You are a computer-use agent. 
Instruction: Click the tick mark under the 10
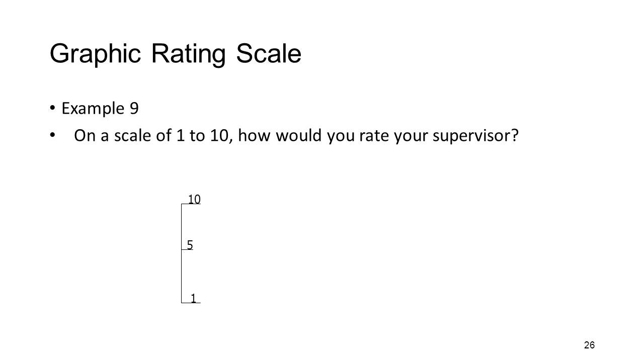click(191, 204)
